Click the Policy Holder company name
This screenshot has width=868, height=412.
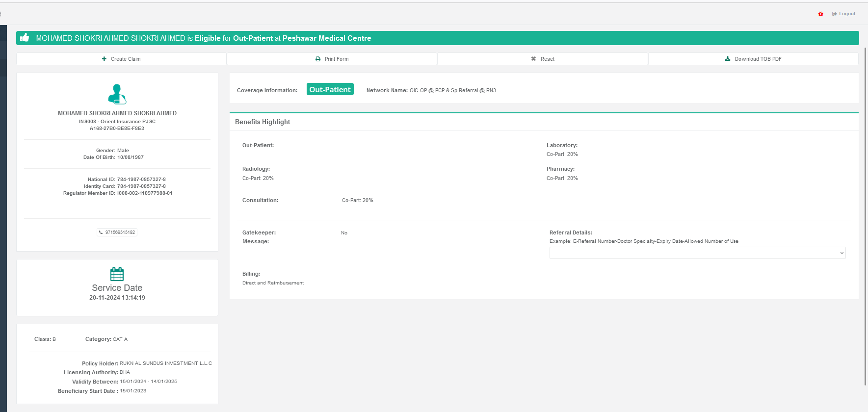(165, 363)
